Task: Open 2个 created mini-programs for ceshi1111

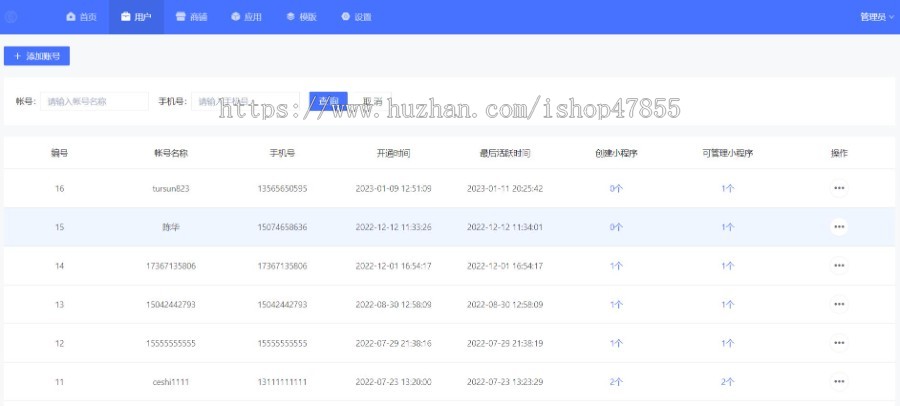Action: tap(616, 381)
